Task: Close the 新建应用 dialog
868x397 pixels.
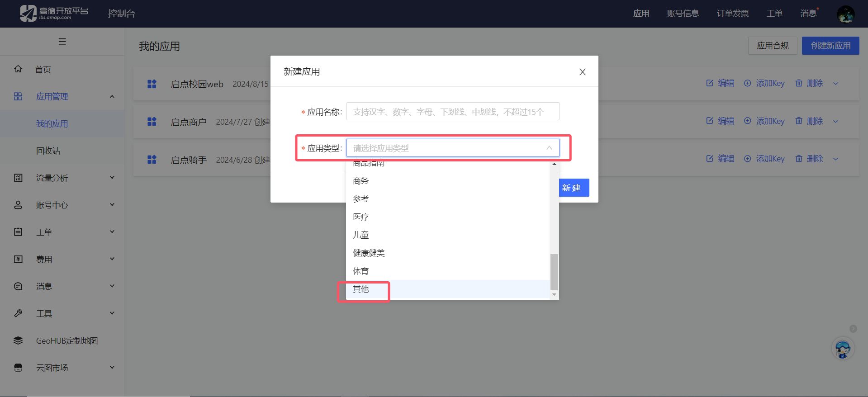Action: click(x=582, y=72)
